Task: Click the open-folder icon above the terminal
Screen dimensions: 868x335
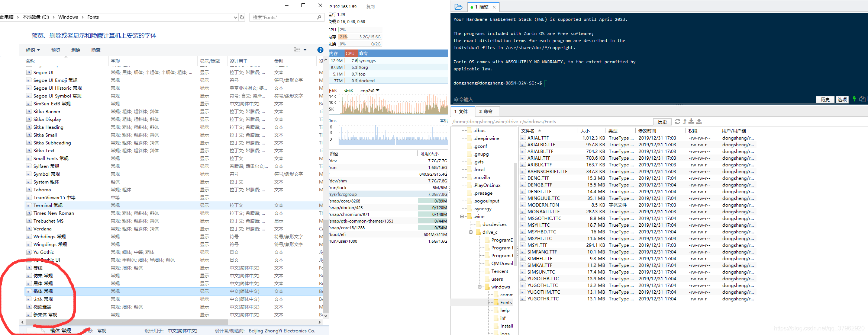Action: (x=458, y=7)
